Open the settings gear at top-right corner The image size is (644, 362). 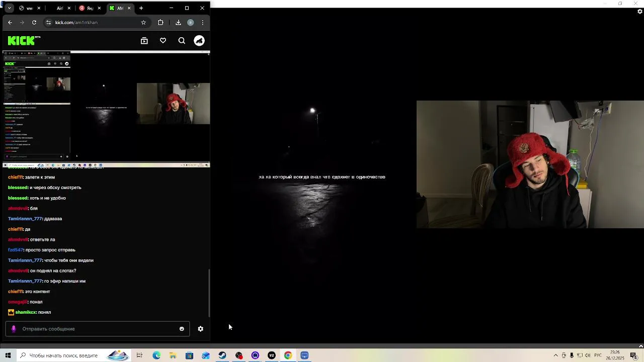point(640,11)
